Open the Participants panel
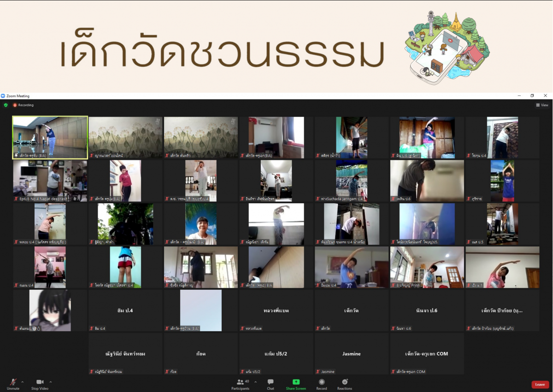Screen dimensions: 553x392 (x=240, y=382)
